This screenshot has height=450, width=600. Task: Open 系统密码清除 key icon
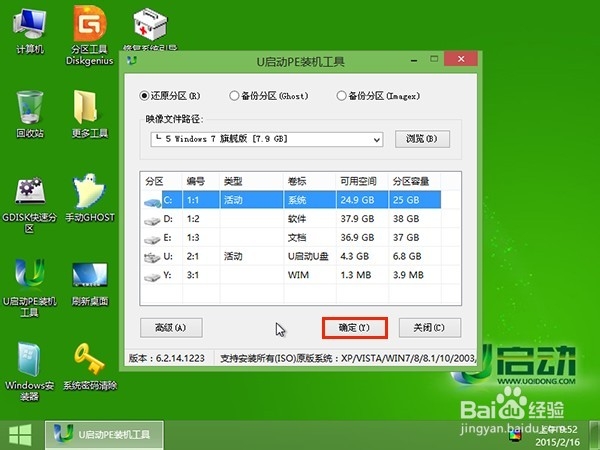tap(90, 367)
